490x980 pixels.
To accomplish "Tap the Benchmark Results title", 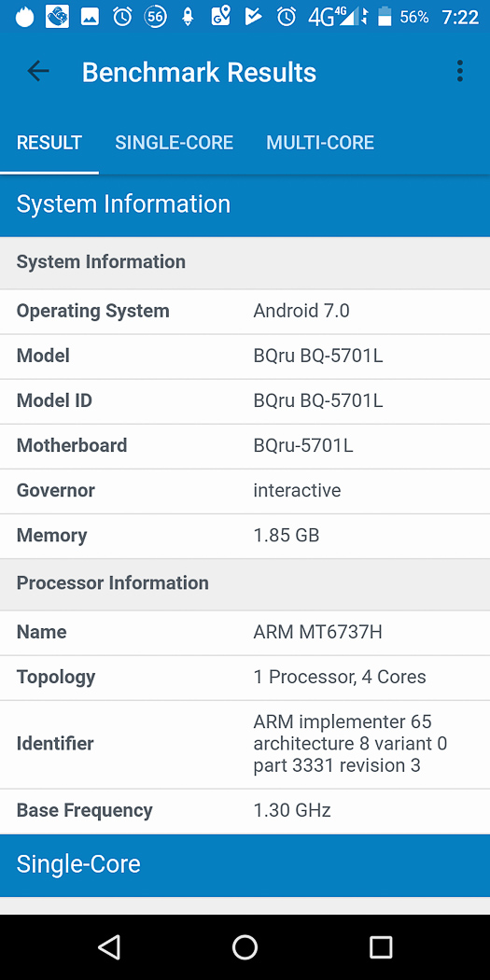I will 199,73.
